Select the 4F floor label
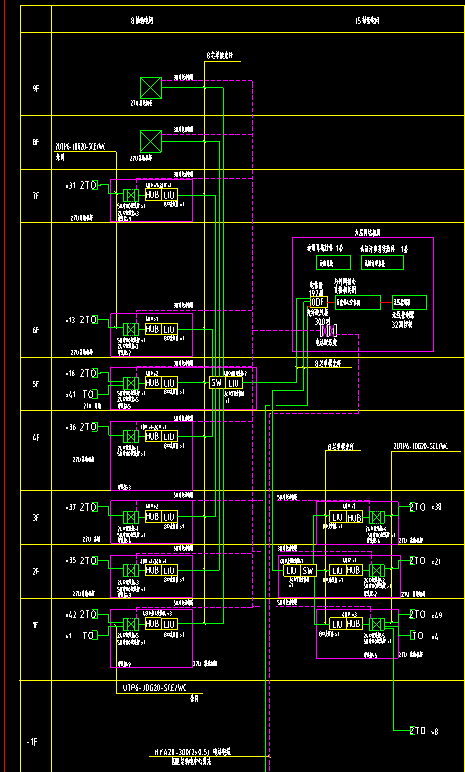This screenshot has height=772, width=465. [35, 438]
